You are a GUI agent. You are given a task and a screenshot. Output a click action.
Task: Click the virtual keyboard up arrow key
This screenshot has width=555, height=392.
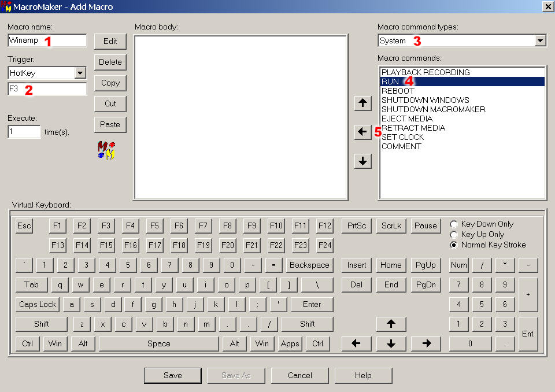(391, 324)
